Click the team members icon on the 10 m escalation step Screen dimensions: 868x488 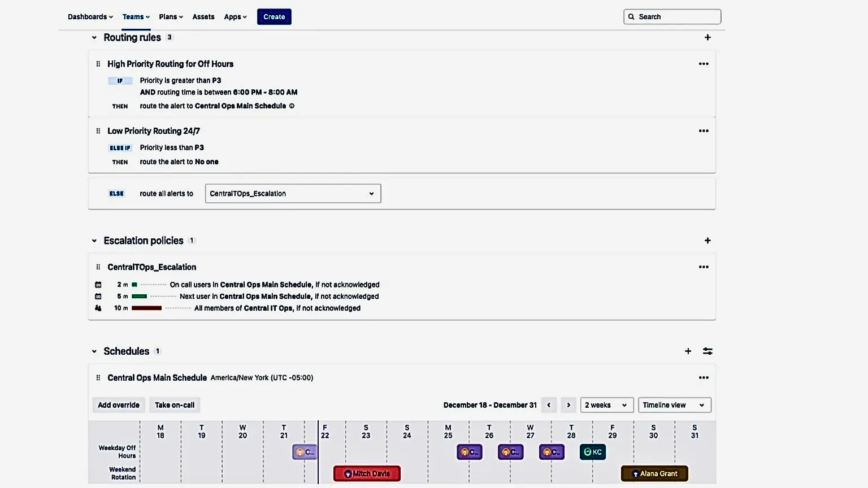(98, 308)
